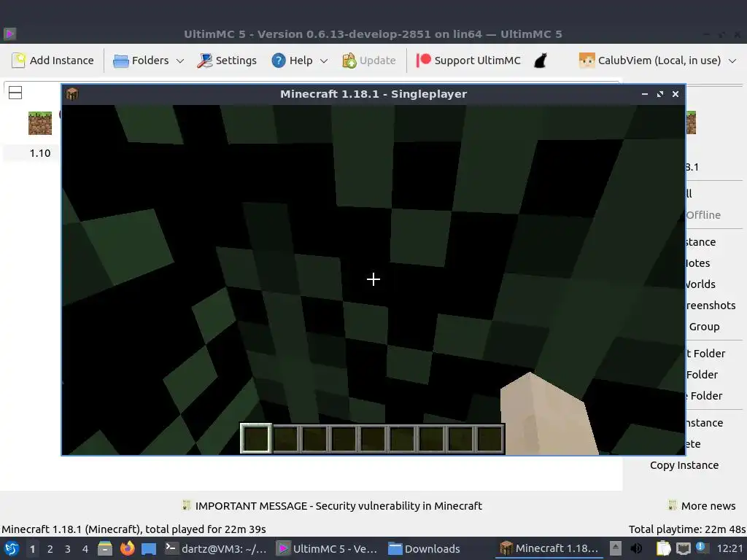Click the Help question mark icon
747x560 pixels.
[x=278, y=61]
